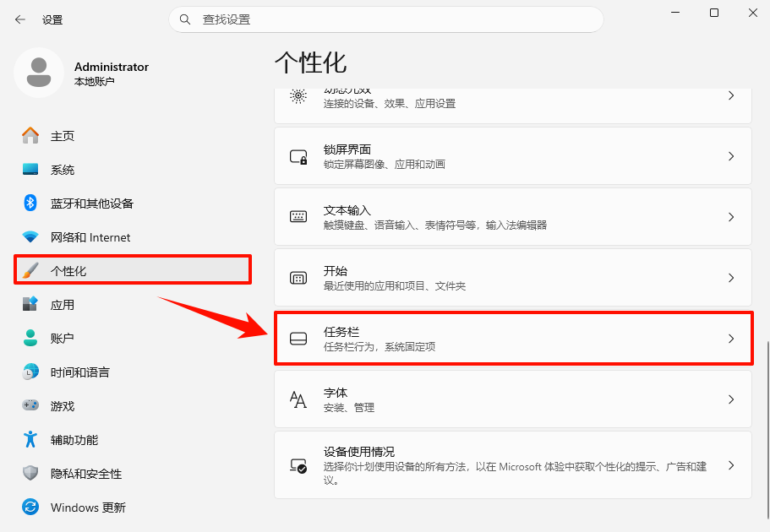Select 蓝牙和其他设备 in sidebar
Viewport: 770px width, 532px height.
pyautogui.click(x=133, y=204)
